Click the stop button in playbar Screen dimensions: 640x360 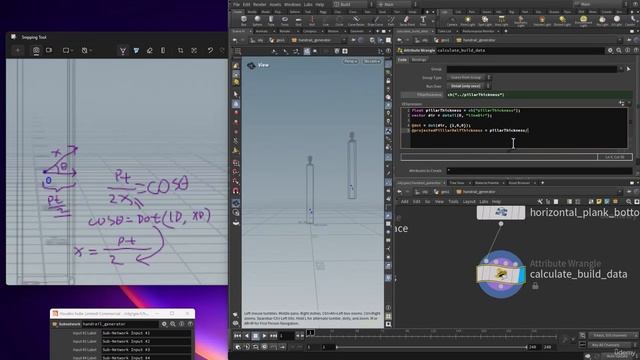[x=256, y=336]
